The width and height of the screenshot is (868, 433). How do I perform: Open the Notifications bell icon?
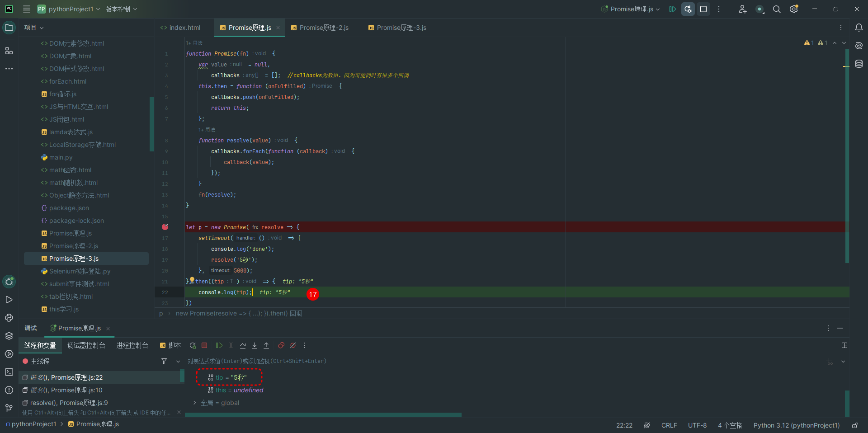[859, 28]
